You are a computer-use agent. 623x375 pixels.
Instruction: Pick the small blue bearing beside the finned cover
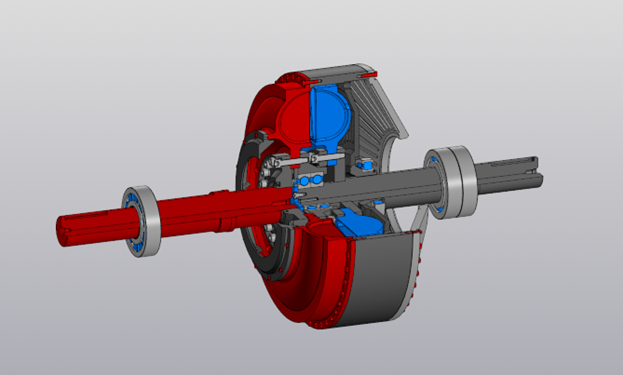point(366,164)
